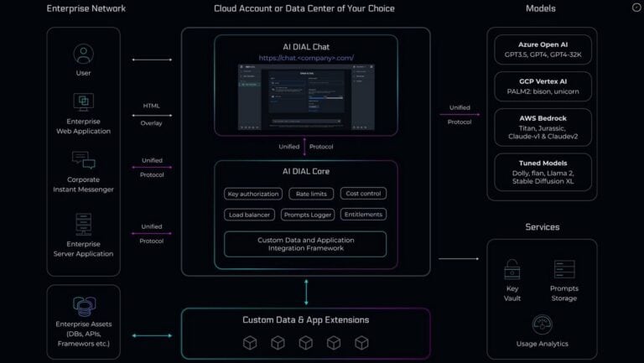Click the GCP Vertex AI card title
Viewport: 644px width, 363px height.
pos(543,81)
